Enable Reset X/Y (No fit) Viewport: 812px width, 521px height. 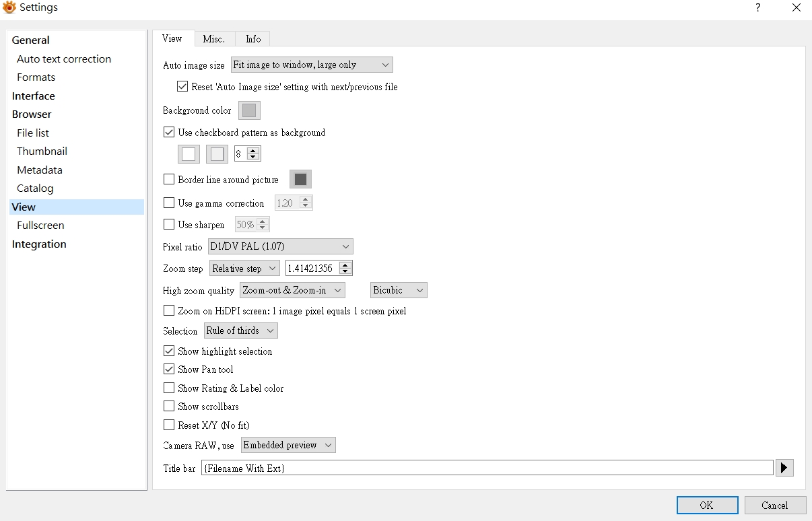(x=169, y=425)
